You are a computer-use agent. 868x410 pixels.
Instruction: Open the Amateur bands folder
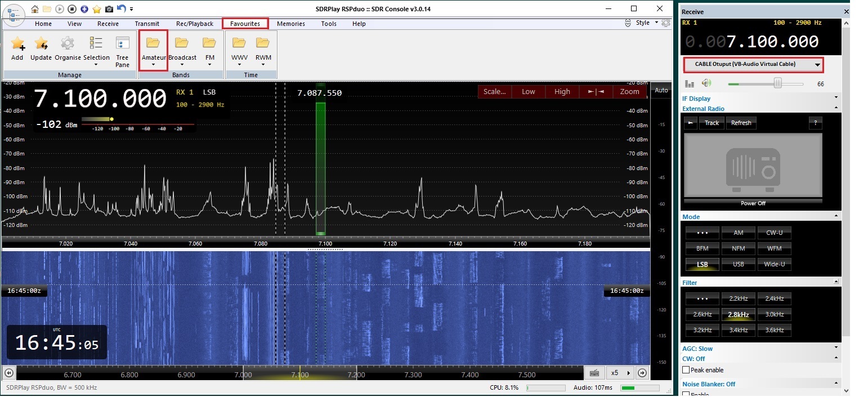pyautogui.click(x=153, y=51)
